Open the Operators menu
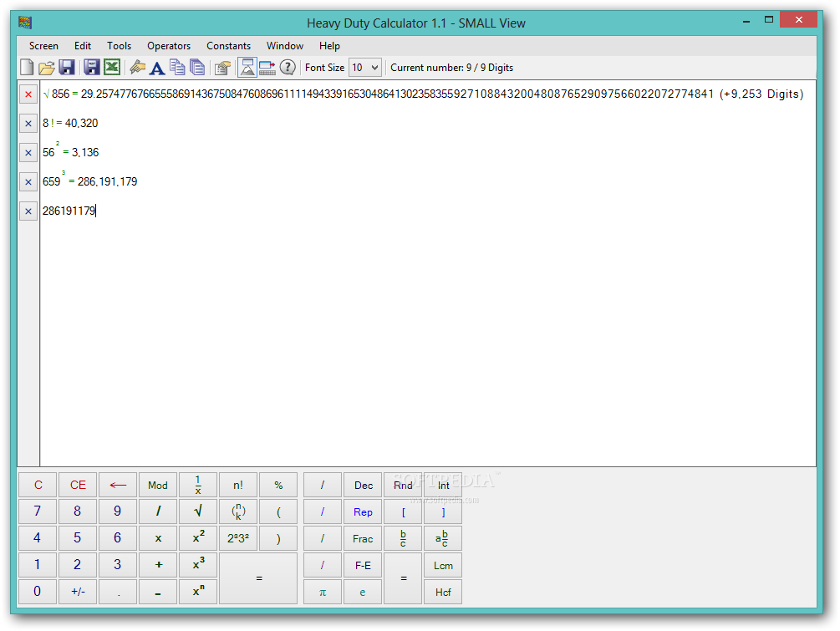The height and width of the screenshot is (631, 840). pos(169,45)
